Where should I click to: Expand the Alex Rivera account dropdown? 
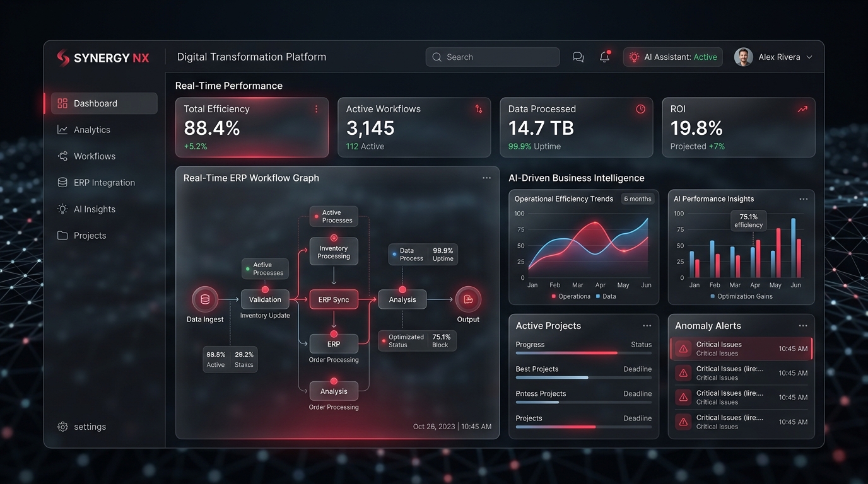point(809,57)
